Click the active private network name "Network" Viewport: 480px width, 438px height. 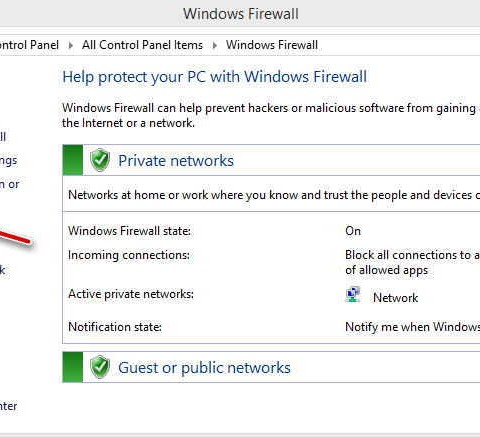point(395,298)
